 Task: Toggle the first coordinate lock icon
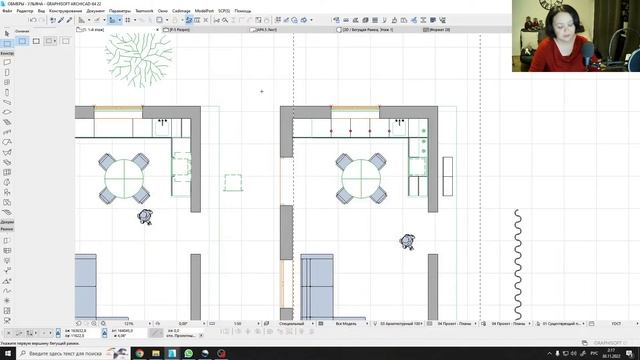click(58, 333)
